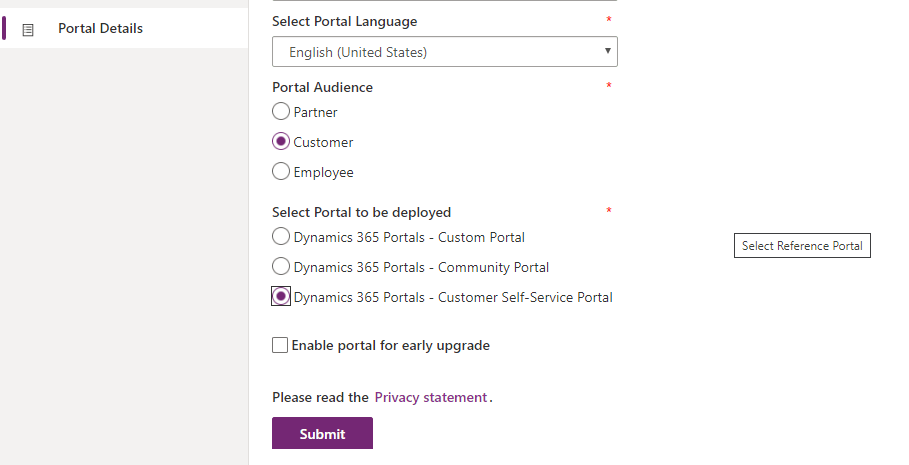This screenshot has width=909, height=465.
Task: Click the Portal Details list icon
Action: coord(28,29)
